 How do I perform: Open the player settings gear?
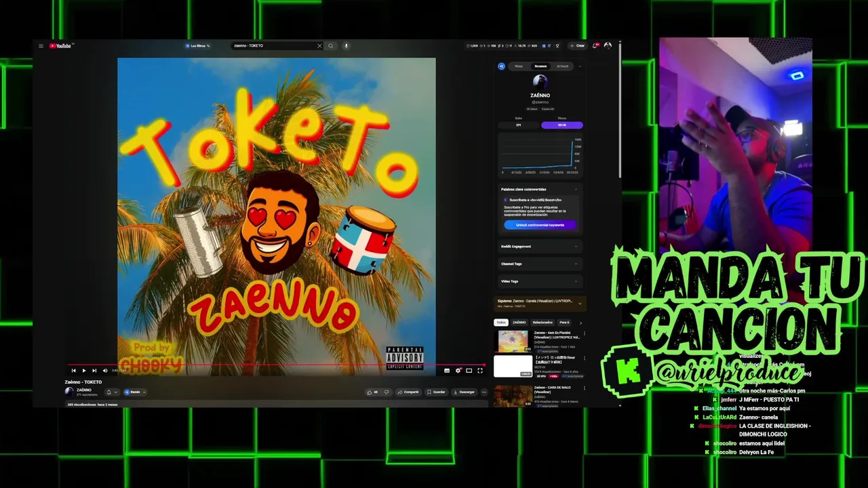pyautogui.click(x=458, y=371)
